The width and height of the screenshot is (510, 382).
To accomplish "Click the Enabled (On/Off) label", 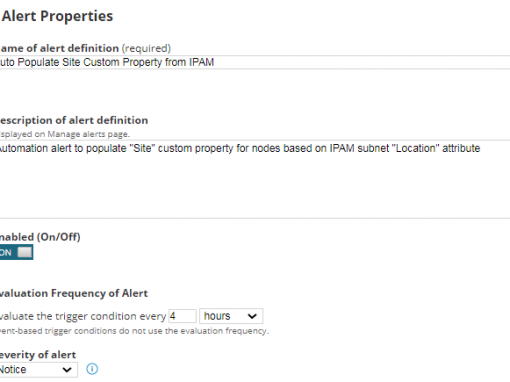I will pyautogui.click(x=40, y=237).
